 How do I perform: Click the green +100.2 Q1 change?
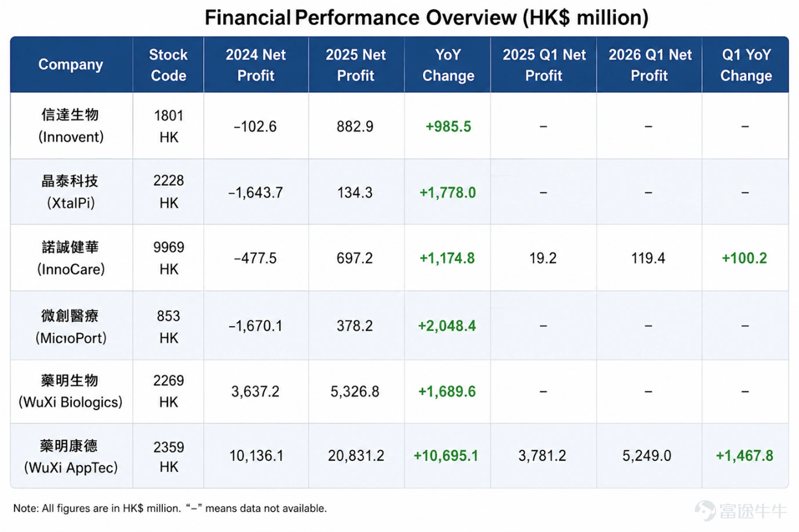[x=745, y=258]
